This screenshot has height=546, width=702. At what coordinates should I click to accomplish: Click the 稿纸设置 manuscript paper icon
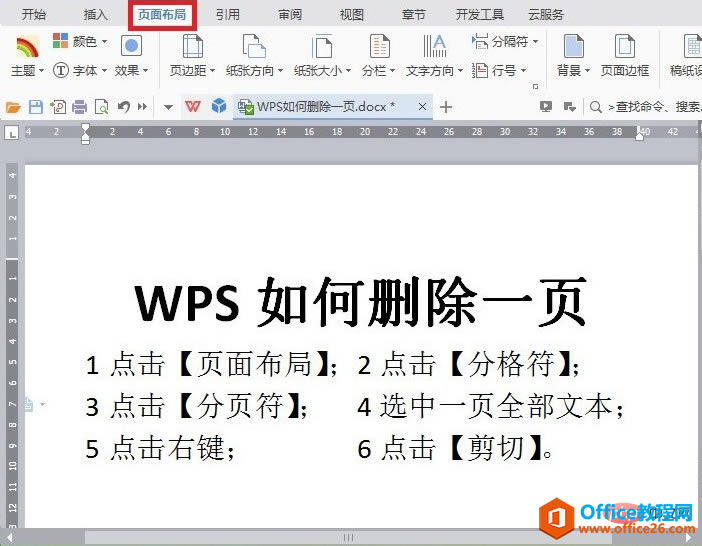tap(692, 46)
